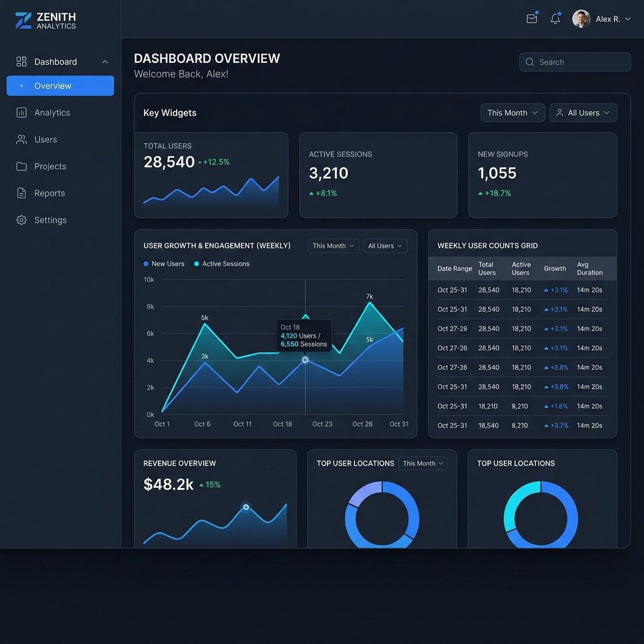The height and width of the screenshot is (644, 644).
Task: Expand the Alex R. profile menu
Action: 601,19
